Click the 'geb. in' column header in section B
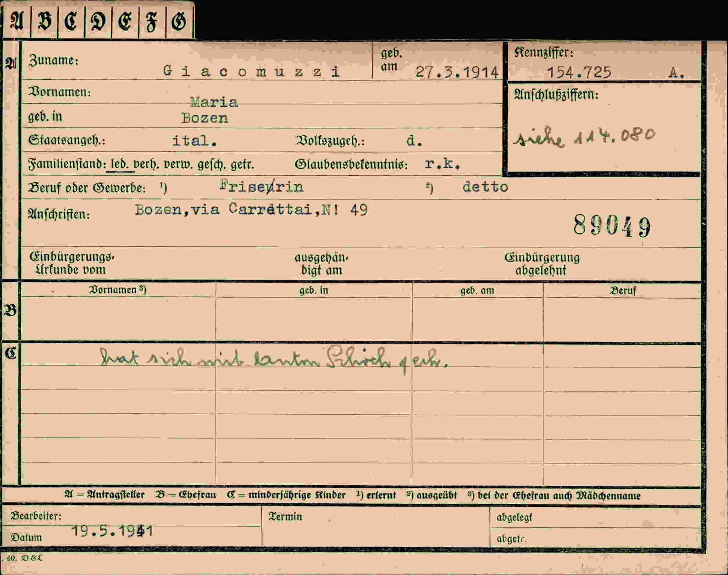The image size is (728, 575). pos(314,290)
